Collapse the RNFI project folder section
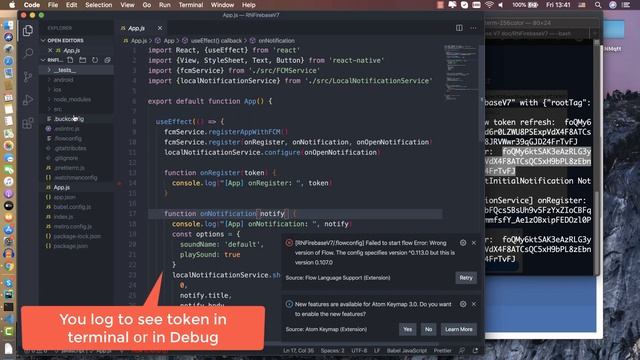The image size is (640, 360). (x=52, y=60)
